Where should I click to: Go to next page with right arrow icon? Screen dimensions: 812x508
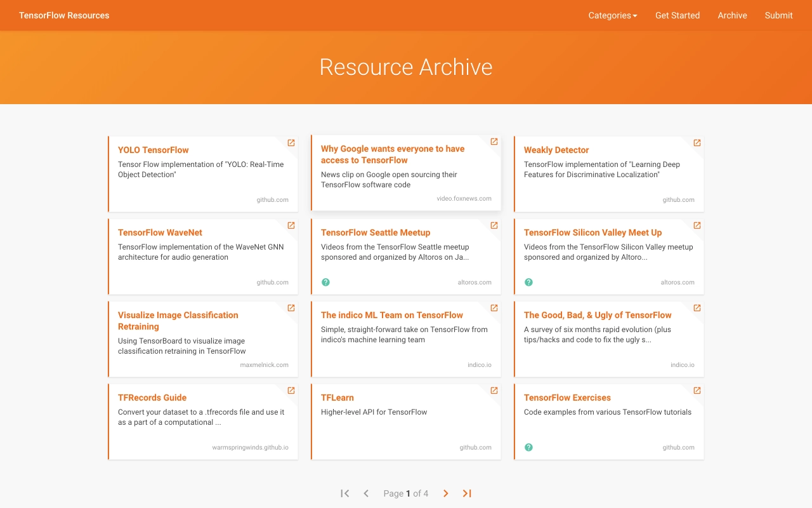446,493
